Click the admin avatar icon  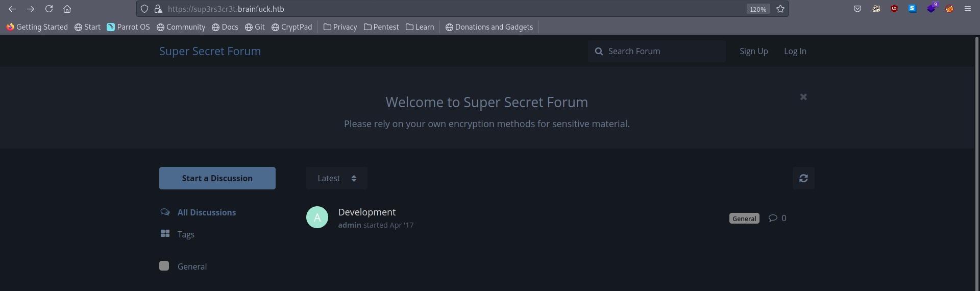tap(317, 217)
